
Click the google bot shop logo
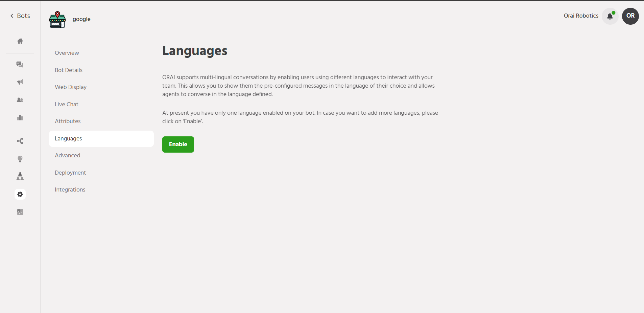tap(57, 20)
